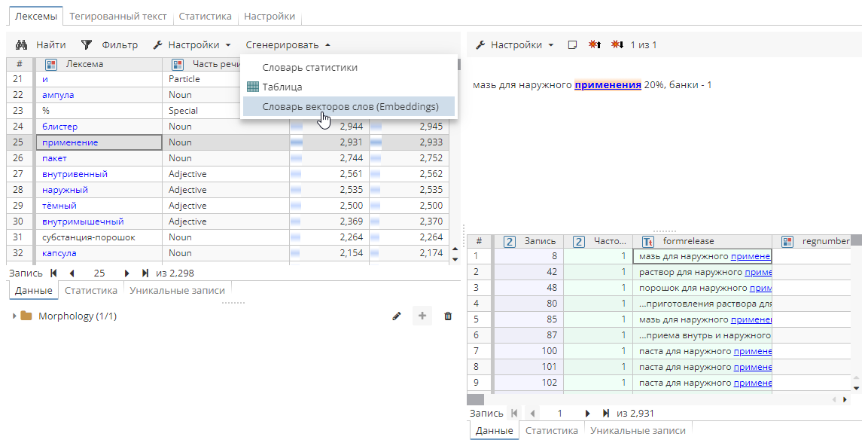Select Словарь векторов слов (Embeddings) menu item
Screen dimensions: 868x446
(x=349, y=106)
